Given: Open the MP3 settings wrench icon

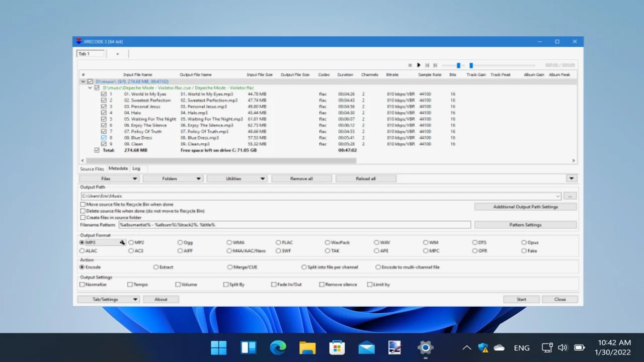Looking at the screenshot, I should [x=122, y=242].
